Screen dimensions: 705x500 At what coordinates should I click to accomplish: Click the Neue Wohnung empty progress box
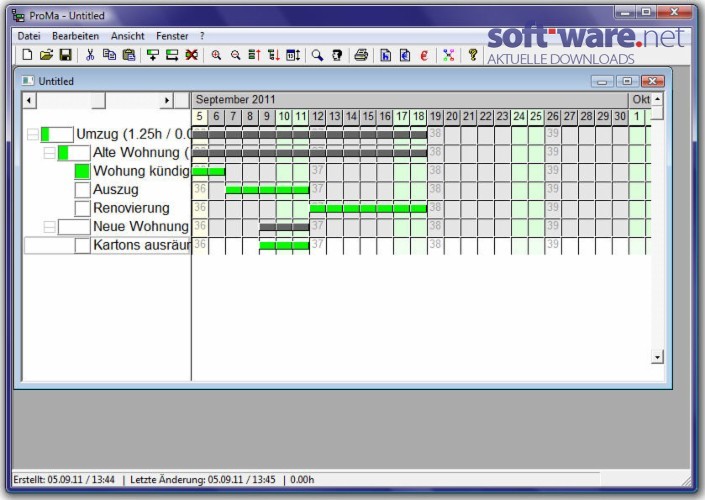click(x=74, y=227)
